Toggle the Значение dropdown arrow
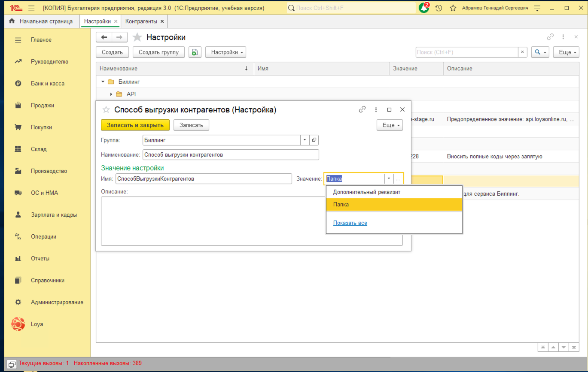 (389, 179)
